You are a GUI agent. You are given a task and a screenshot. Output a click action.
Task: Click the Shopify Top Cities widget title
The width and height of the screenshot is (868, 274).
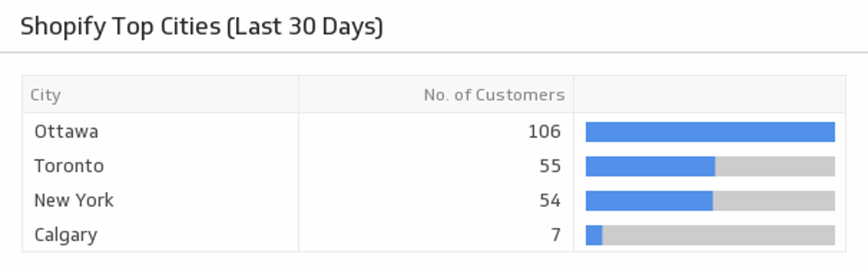click(x=202, y=26)
